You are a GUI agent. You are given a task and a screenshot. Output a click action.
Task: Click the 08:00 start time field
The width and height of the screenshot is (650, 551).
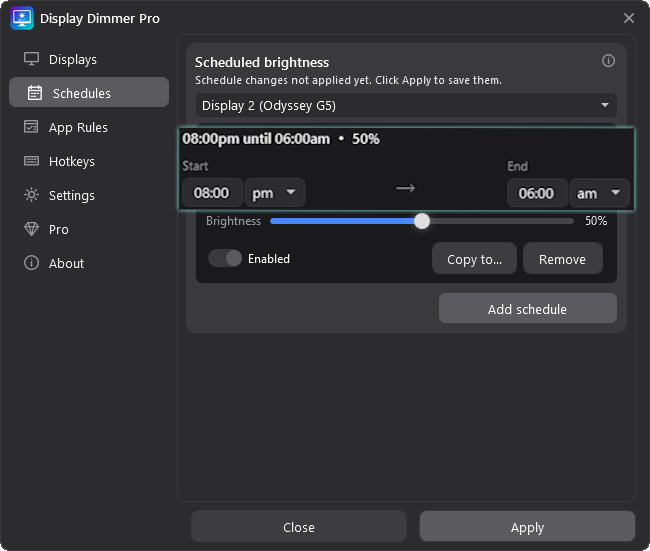click(212, 193)
